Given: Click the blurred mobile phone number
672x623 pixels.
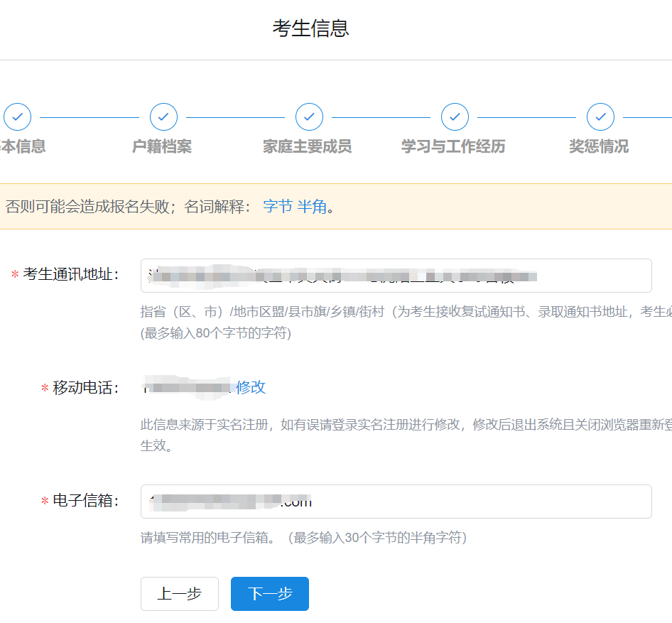Looking at the screenshot, I should [x=187, y=387].
